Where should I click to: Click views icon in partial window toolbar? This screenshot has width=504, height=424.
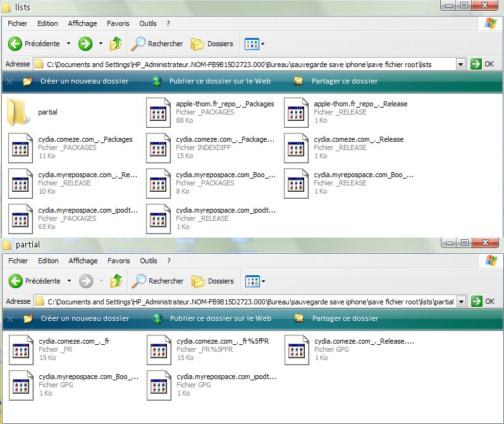click(252, 282)
